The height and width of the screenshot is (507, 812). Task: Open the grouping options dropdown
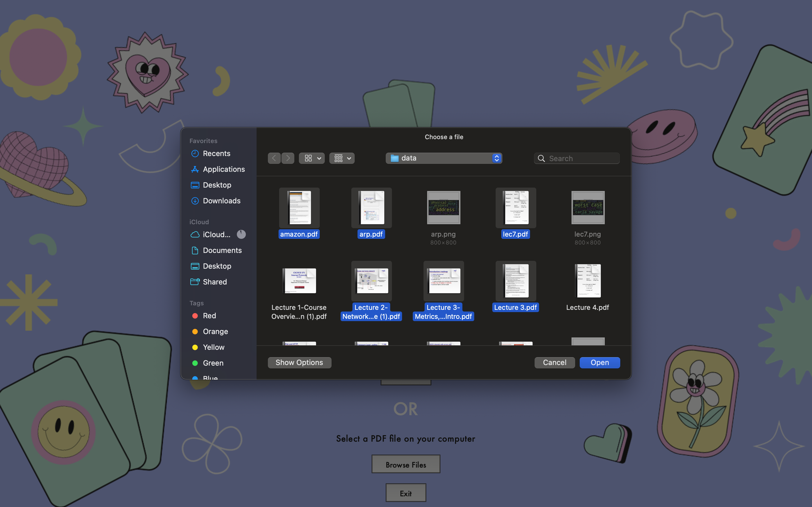tap(342, 158)
